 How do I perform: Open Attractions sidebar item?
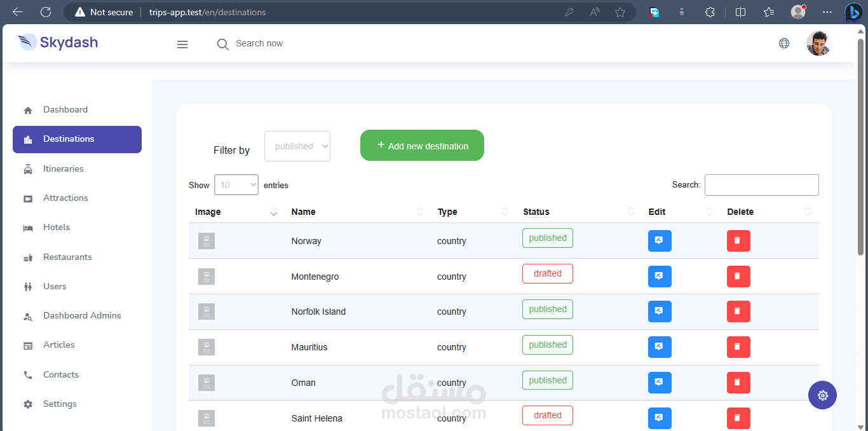[77, 198]
